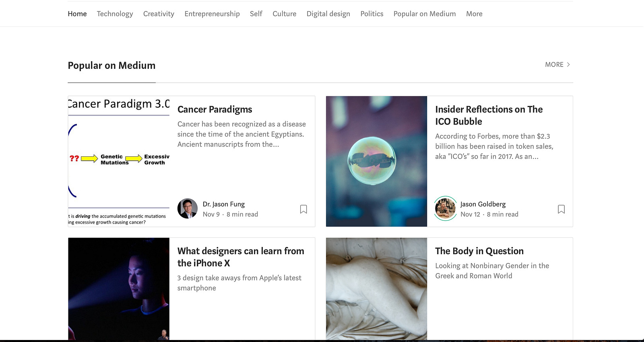This screenshot has width=644, height=342.
Task: Bookmark the Cancer Paradigms article
Action: [303, 209]
